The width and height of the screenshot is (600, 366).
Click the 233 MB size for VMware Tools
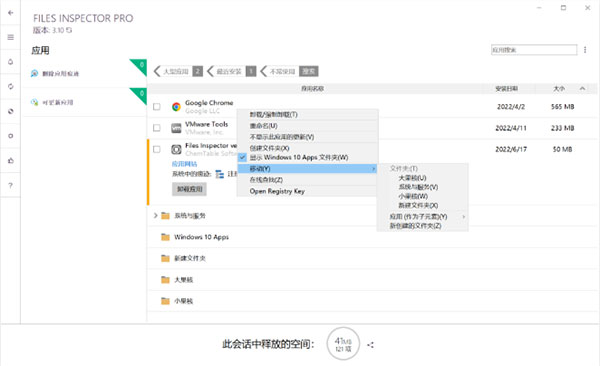[562, 128]
